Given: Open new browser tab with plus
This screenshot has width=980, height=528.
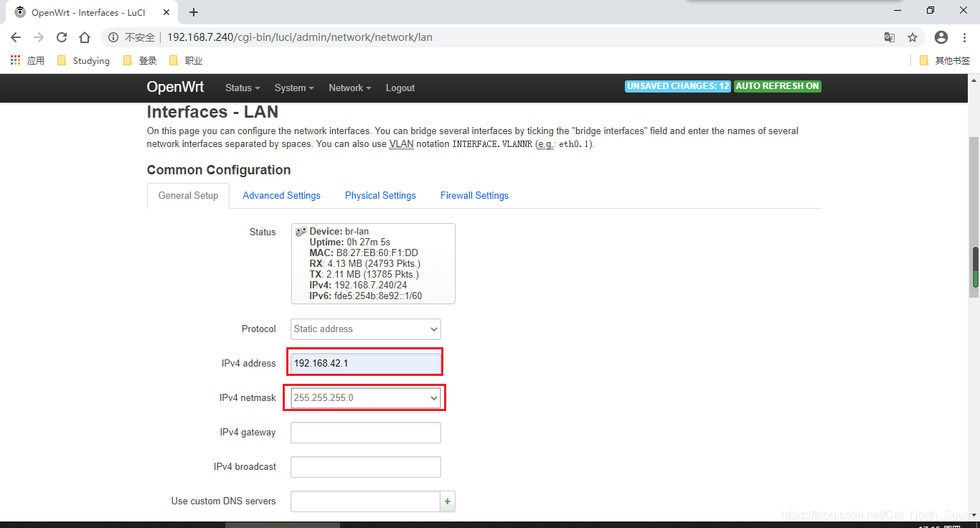Looking at the screenshot, I should point(194,12).
